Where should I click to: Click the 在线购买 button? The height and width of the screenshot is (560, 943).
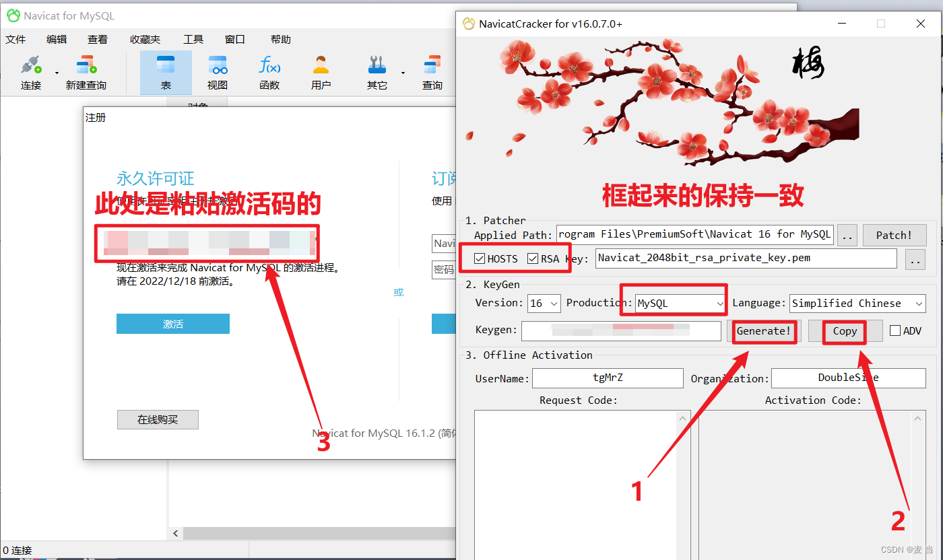point(158,419)
